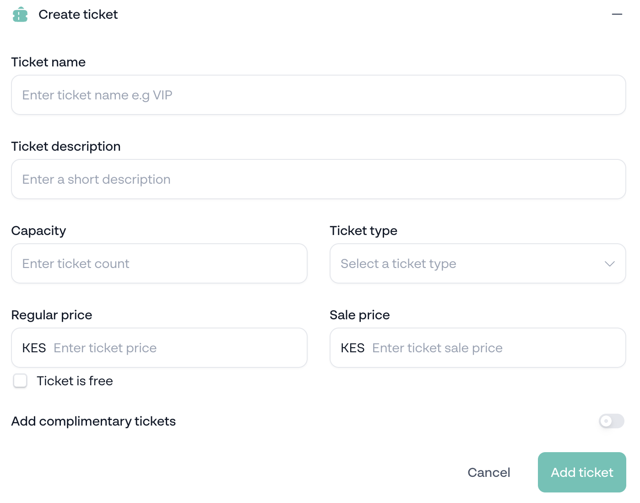Click the Add complimentary tickets label

point(93,421)
